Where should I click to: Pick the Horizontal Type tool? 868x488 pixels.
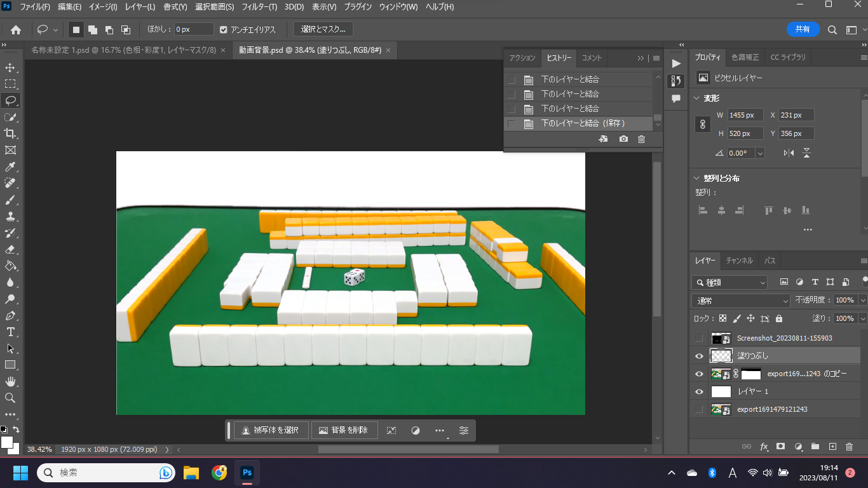tap(10, 332)
